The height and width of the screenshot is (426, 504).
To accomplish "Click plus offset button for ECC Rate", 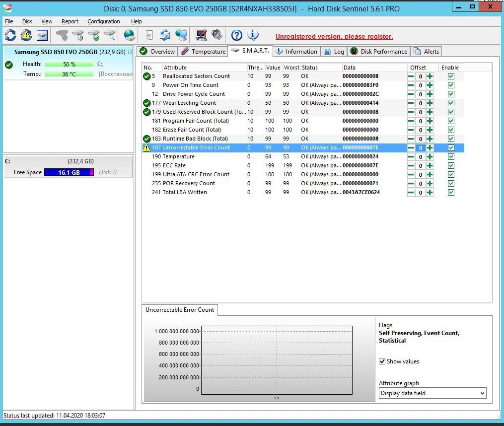I will click(430, 165).
